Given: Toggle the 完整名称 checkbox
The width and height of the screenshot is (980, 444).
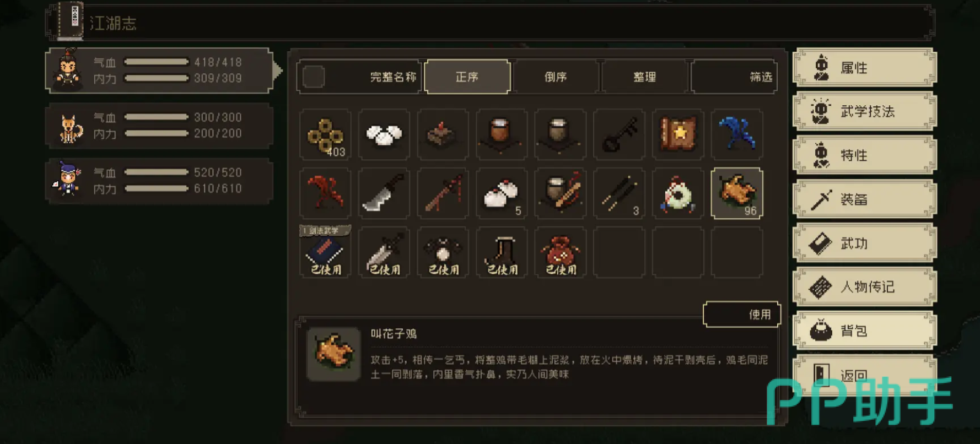Looking at the screenshot, I should [314, 77].
